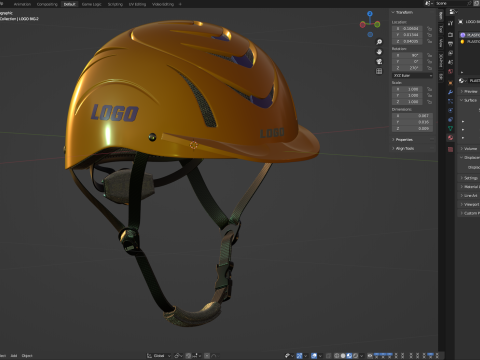This screenshot has height=360, width=480.
Task: Open the Tool properties tab icon
Action: coord(451,23)
